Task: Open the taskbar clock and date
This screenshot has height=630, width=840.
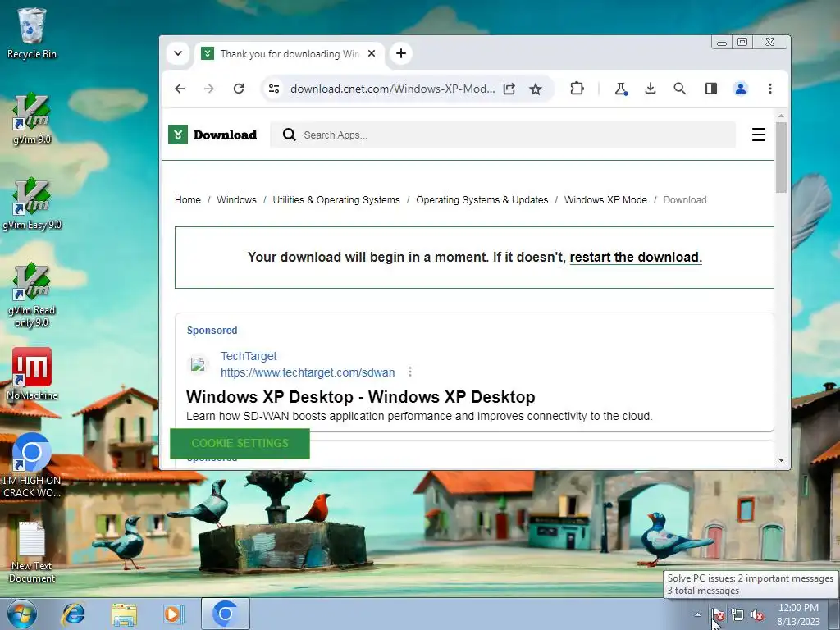Action: pyautogui.click(x=798, y=614)
